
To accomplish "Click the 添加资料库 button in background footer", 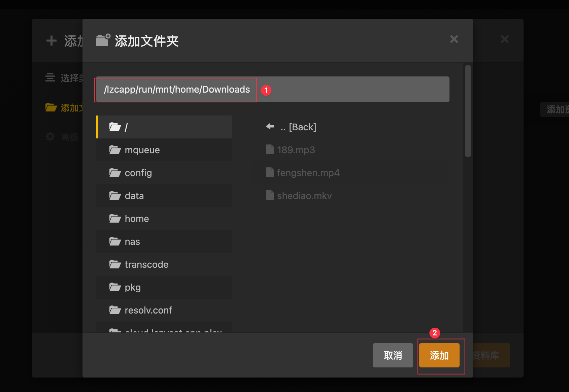I will point(492,355).
